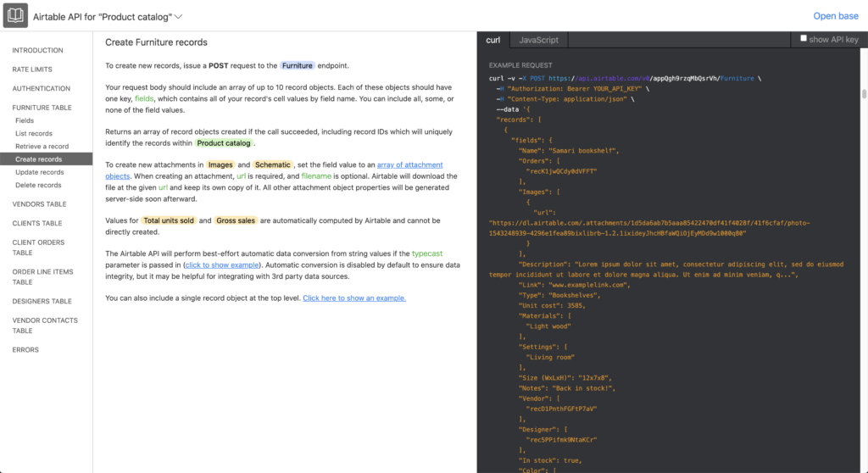Go to Vendors Table section
The width and height of the screenshot is (868, 473).
pyautogui.click(x=39, y=204)
